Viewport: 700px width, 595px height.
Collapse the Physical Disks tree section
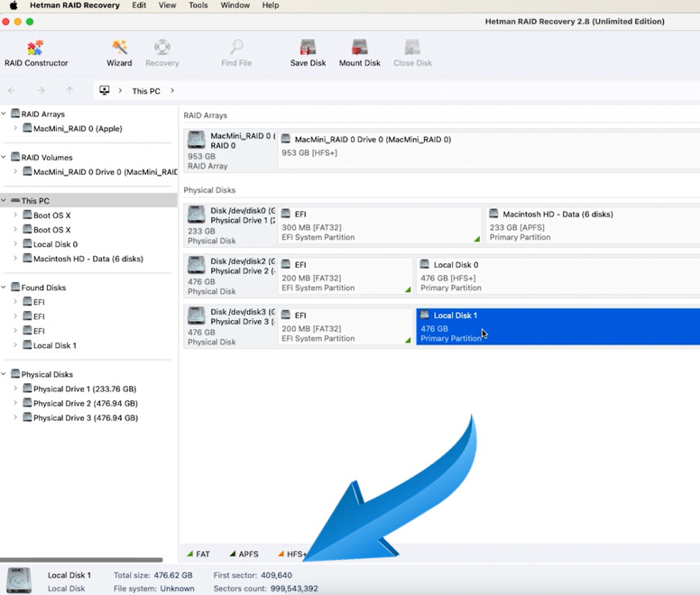point(4,374)
